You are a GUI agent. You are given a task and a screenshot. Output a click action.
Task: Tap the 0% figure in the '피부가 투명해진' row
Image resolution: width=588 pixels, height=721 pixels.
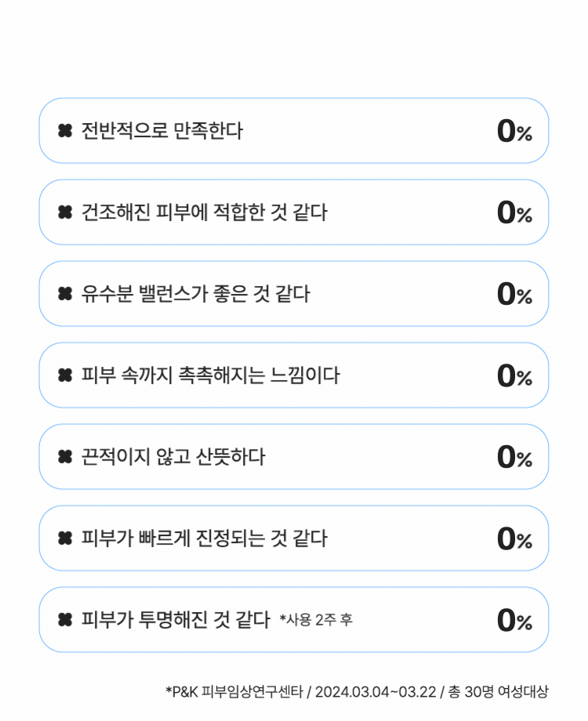(514, 621)
